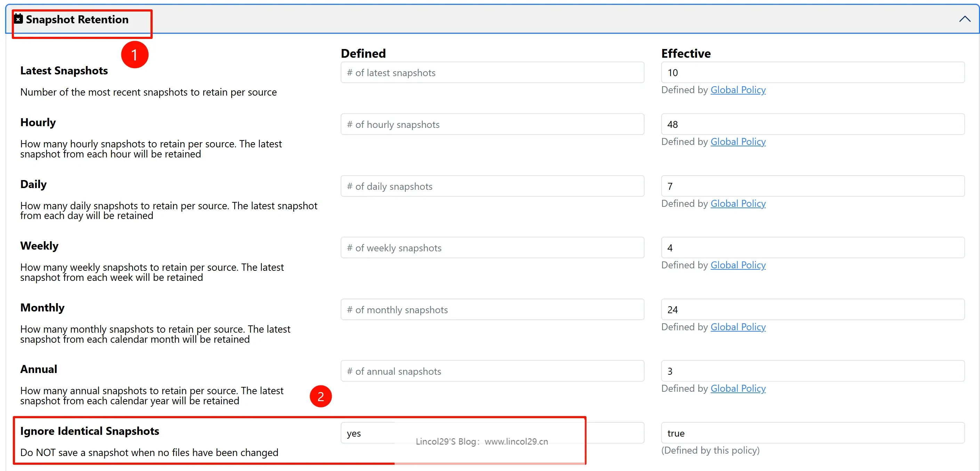
Task: Click the Snapshot Retention calendar icon
Action: [x=18, y=19]
